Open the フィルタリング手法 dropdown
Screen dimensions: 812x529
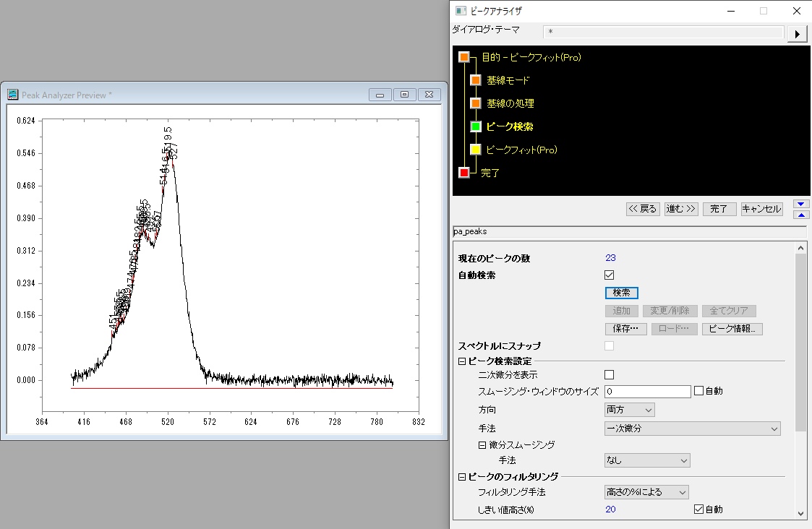[646, 492]
